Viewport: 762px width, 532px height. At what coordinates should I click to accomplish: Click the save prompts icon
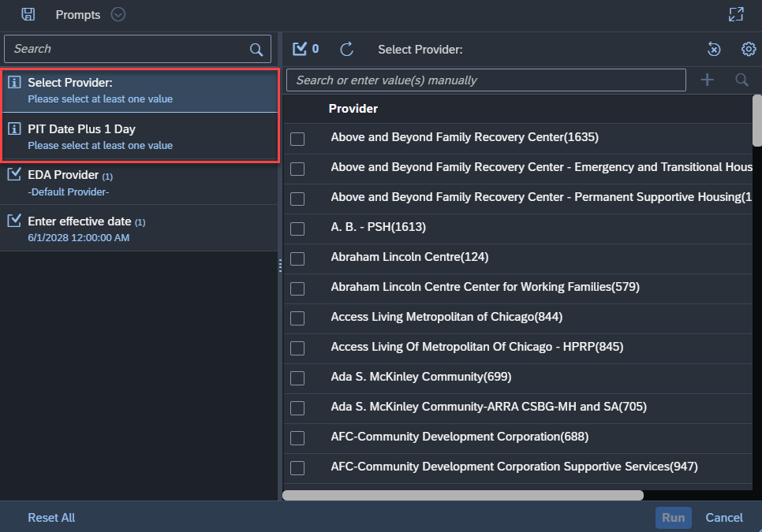(28, 14)
